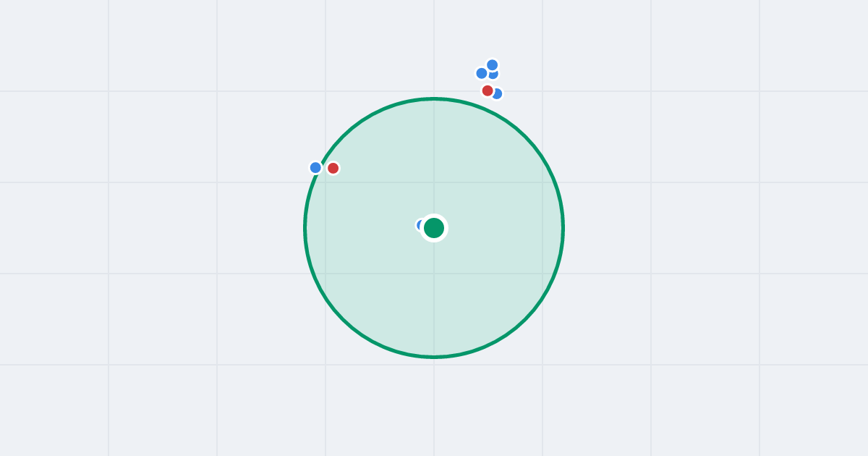Screen dimensions: 868x456
Task: Click the large green center marker
Action: click(434, 228)
